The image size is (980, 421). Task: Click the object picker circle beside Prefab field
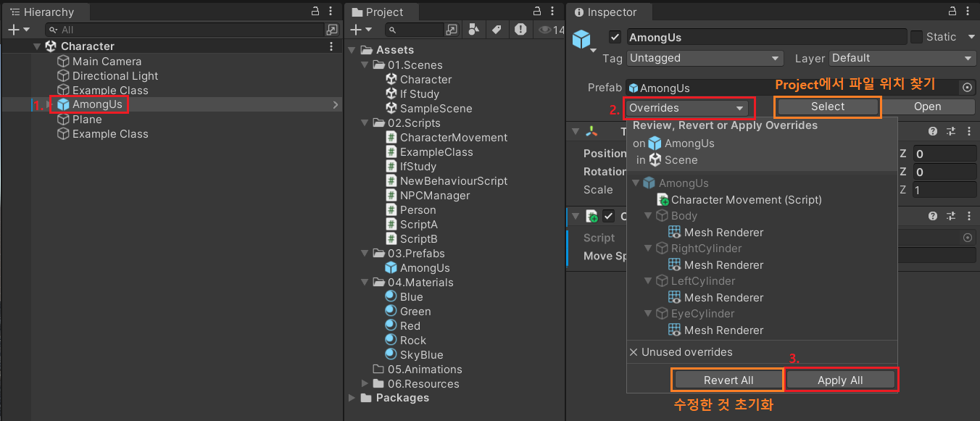[x=967, y=88]
